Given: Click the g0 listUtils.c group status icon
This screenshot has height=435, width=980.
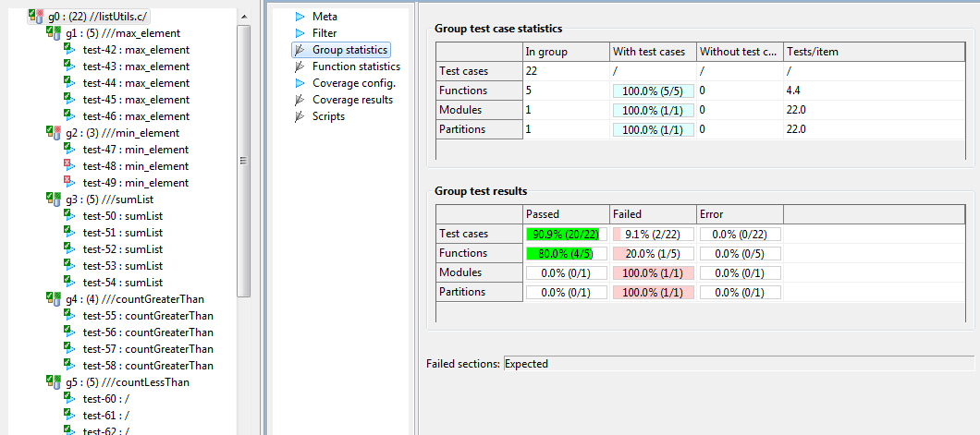Looking at the screenshot, I should pos(36,17).
